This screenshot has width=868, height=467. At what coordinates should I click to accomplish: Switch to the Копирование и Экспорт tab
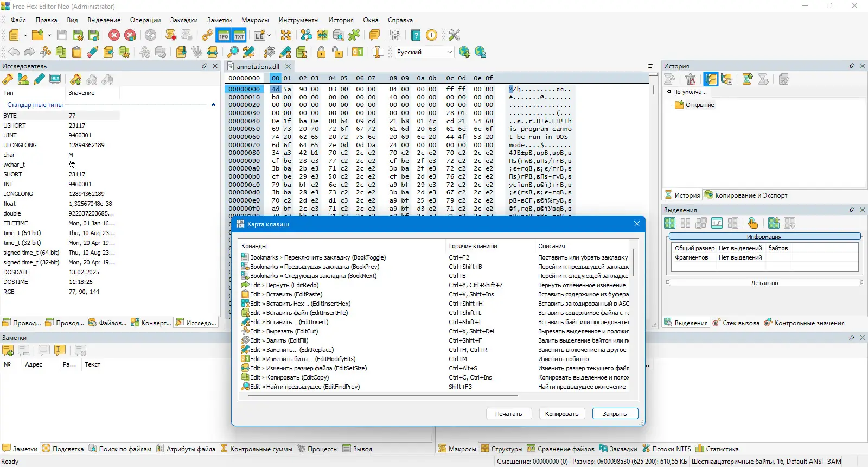click(x=746, y=195)
